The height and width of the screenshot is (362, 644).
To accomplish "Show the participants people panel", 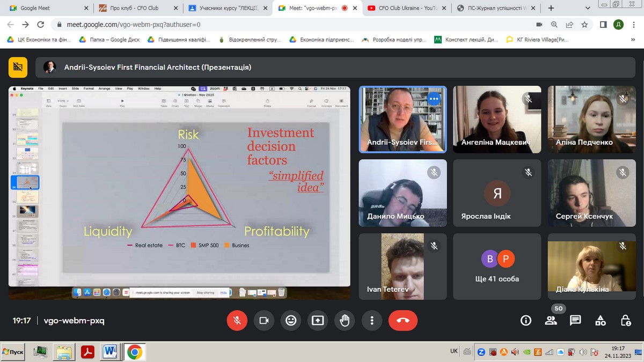I will 551,320.
